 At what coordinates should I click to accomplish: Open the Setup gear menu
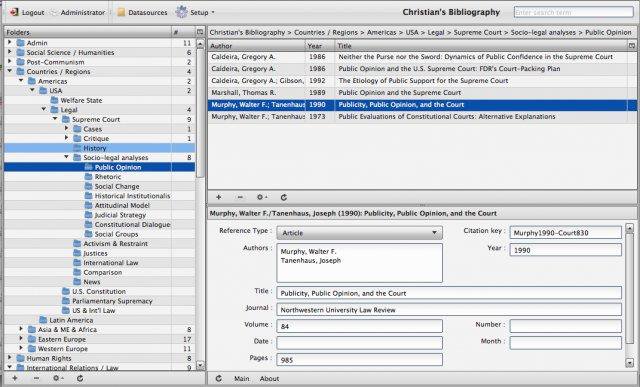point(195,12)
